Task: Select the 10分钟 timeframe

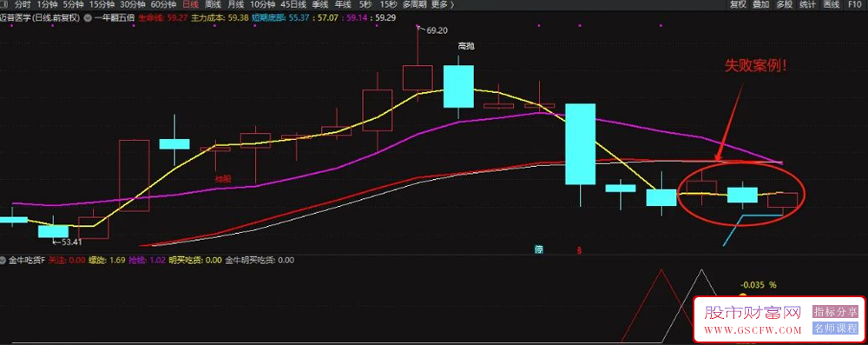Action: point(262,4)
